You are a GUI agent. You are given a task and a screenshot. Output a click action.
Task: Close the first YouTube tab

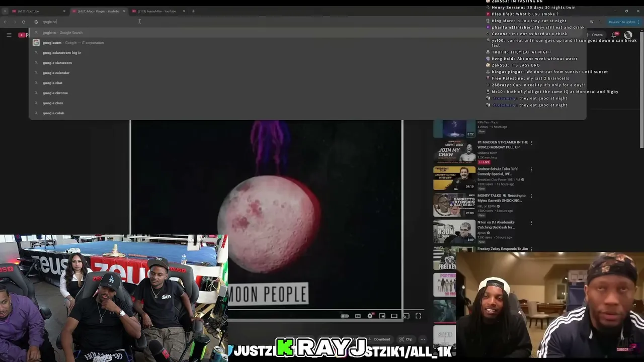(64, 11)
